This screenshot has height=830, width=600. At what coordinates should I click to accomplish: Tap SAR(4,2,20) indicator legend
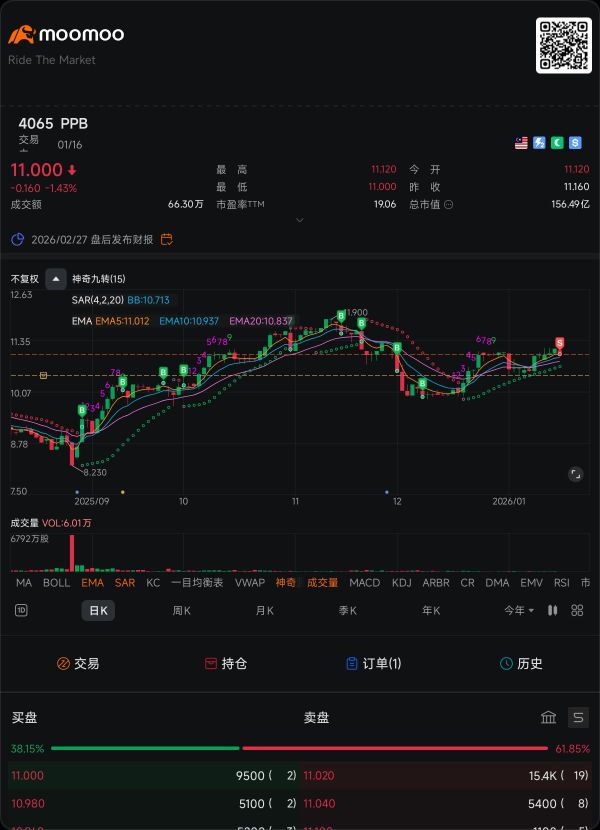[x=98, y=300]
